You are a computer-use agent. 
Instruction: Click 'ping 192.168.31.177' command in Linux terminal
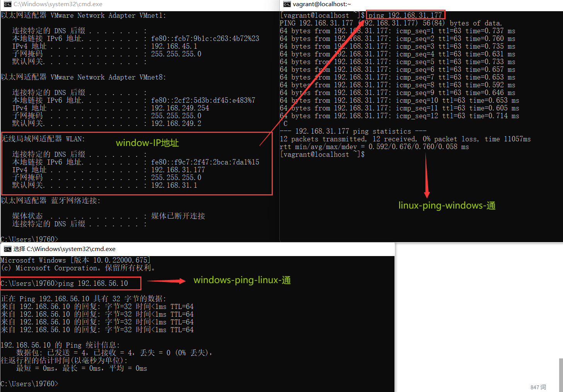pos(405,15)
